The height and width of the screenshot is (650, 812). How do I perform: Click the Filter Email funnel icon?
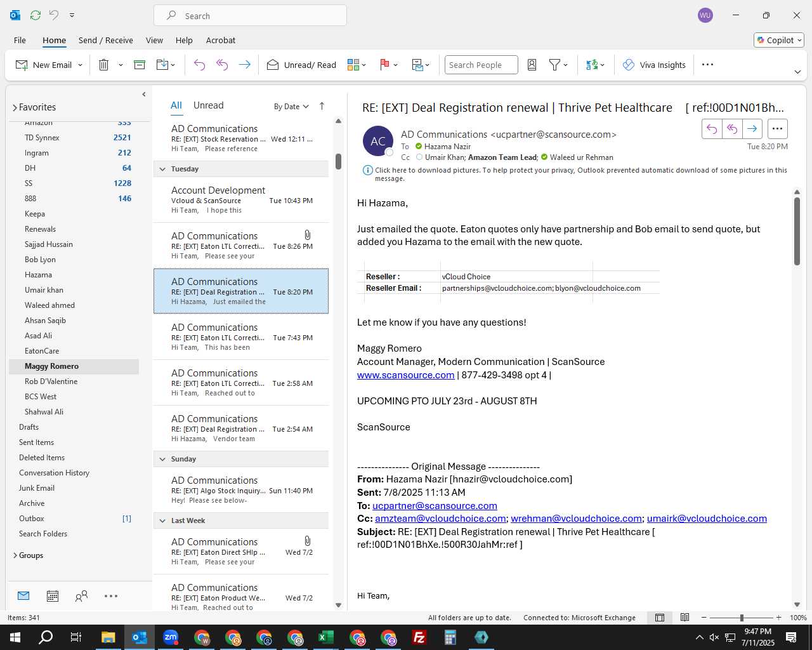click(554, 65)
